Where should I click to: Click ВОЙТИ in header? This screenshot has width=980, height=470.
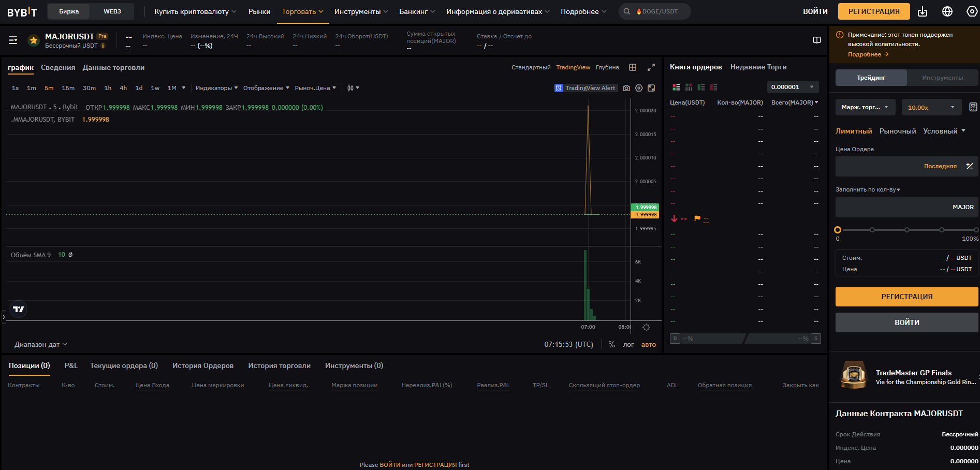pyautogui.click(x=815, y=11)
